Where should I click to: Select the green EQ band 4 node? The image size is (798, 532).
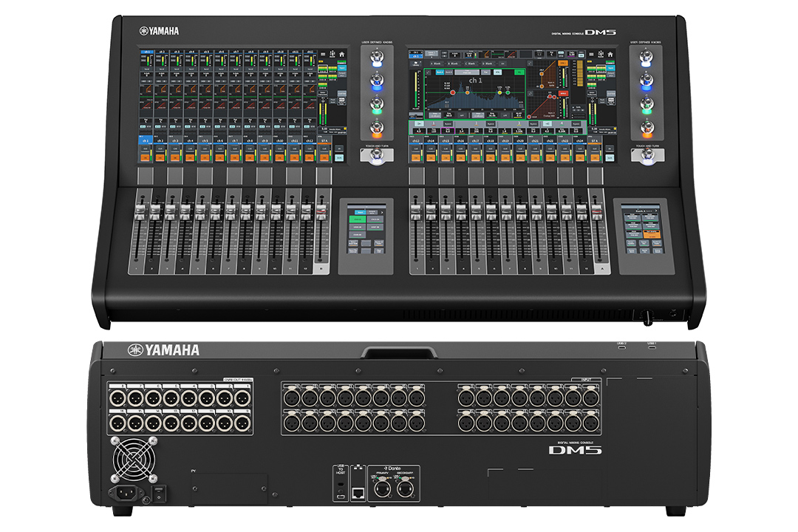tap(508, 92)
